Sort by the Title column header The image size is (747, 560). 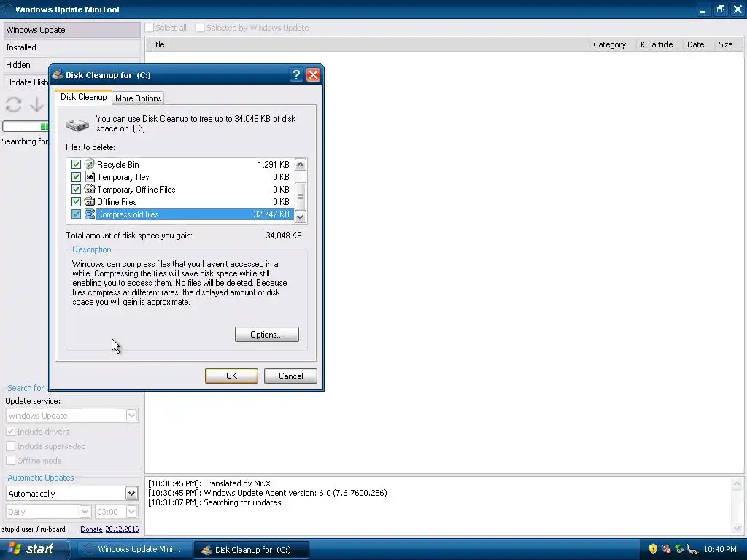pos(367,44)
